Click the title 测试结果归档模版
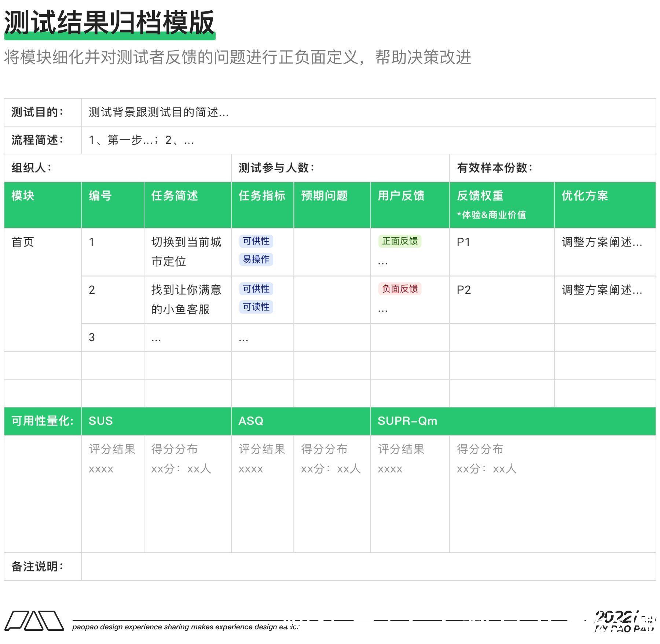660x644 pixels. tap(109, 23)
